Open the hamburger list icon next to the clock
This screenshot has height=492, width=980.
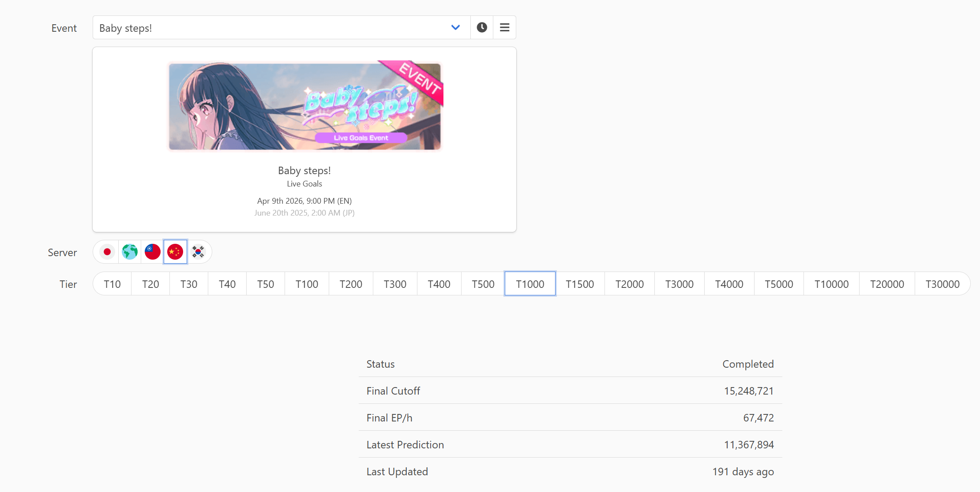[x=505, y=27]
